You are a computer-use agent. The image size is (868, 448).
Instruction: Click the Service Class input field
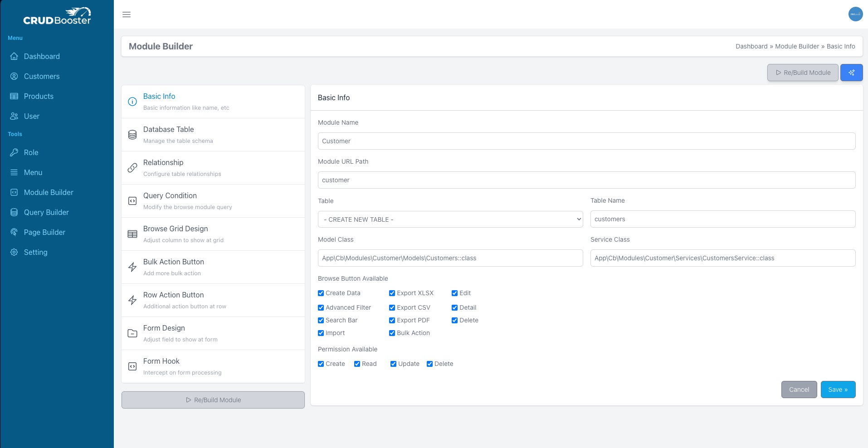pyautogui.click(x=723, y=258)
